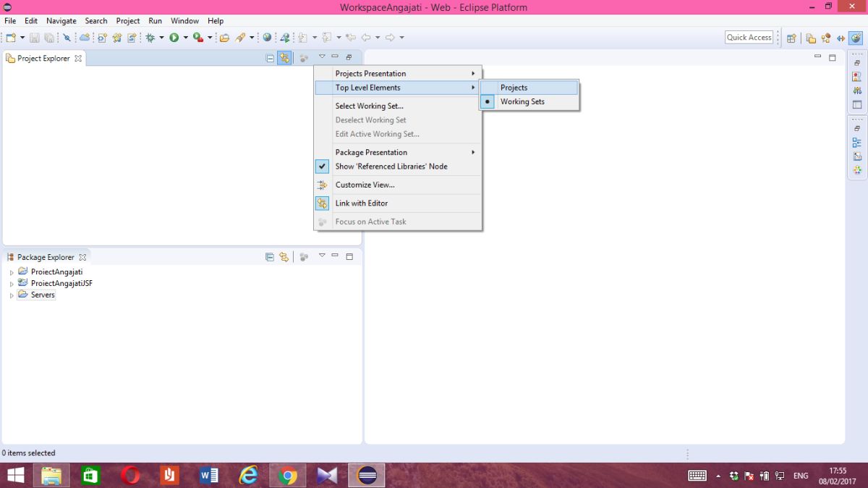This screenshot has height=488, width=868.
Task: Switch to the Package Explorer tab
Action: (x=46, y=257)
